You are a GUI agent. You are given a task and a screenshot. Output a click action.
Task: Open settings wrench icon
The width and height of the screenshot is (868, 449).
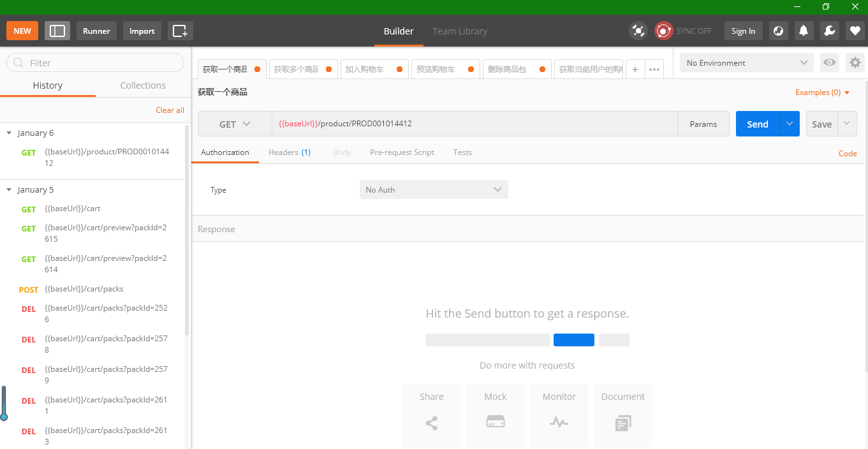(829, 31)
